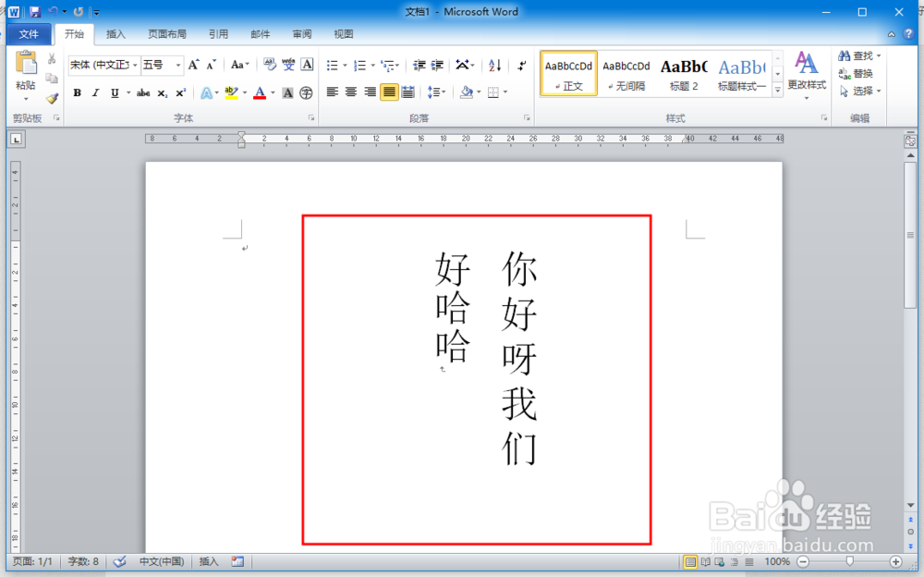Open the sort A-Z icon in paragraph group
Screen dimensions: 924x577
tap(495, 65)
